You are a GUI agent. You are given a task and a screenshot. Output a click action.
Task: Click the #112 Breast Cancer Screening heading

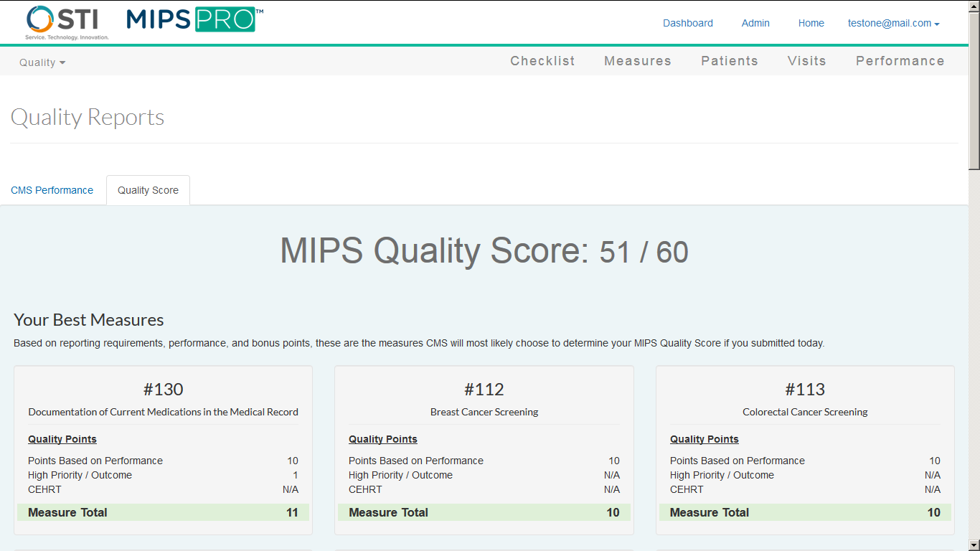pos(484,390)
